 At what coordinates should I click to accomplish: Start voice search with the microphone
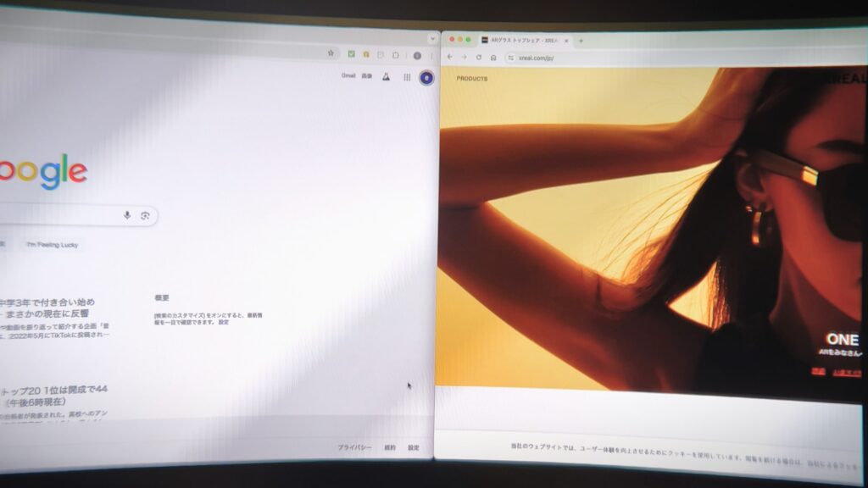pos(127,215)
